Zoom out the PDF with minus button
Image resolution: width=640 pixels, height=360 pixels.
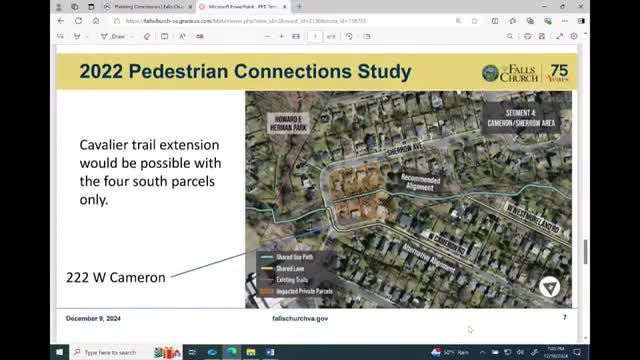(x=267, y=36)
